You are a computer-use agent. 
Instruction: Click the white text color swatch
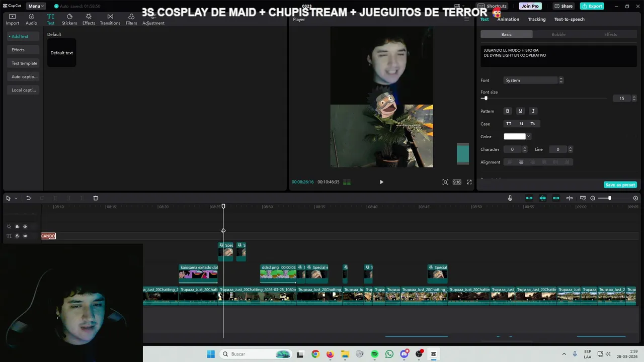coord(515,136)
